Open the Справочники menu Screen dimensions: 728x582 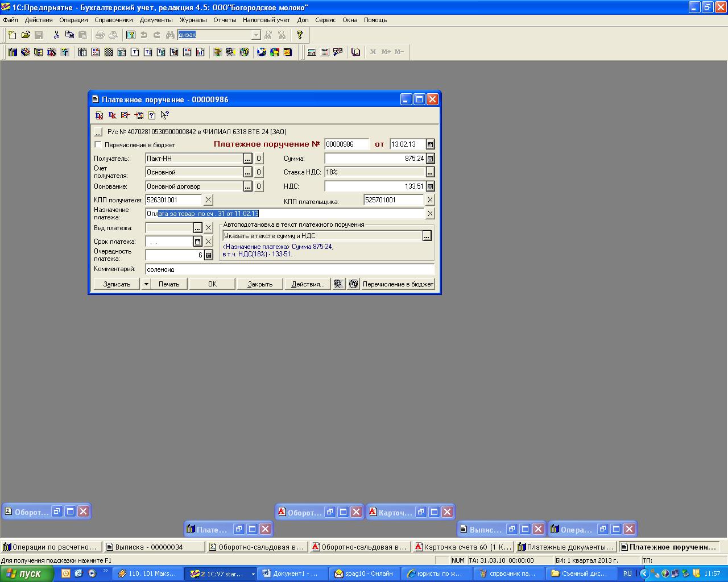(x=114, y=20)
